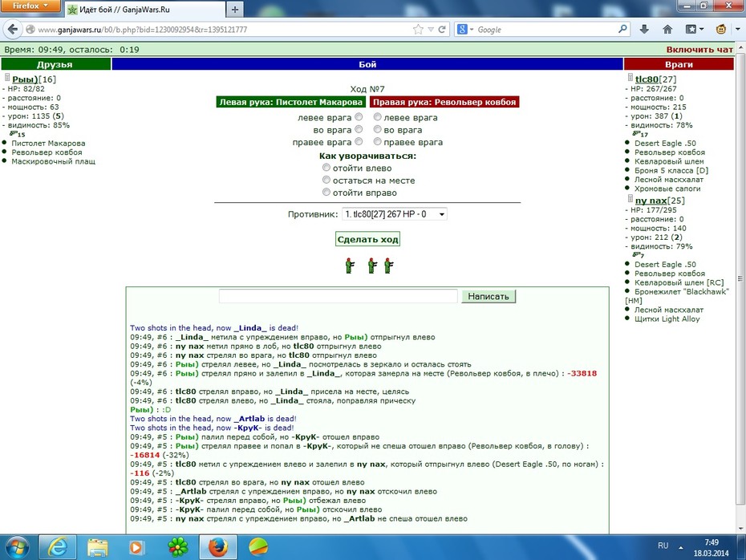Open the Windows Start button
The image size is (746, 560).
(x=17, y=548)
